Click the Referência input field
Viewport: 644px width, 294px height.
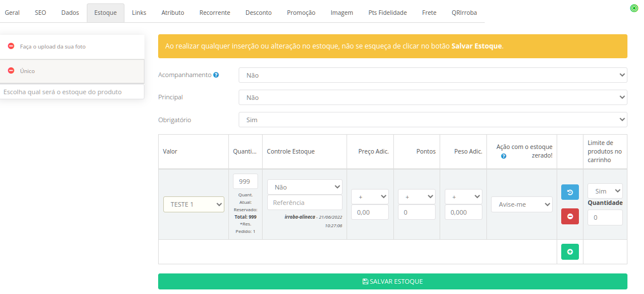[304, 203]
